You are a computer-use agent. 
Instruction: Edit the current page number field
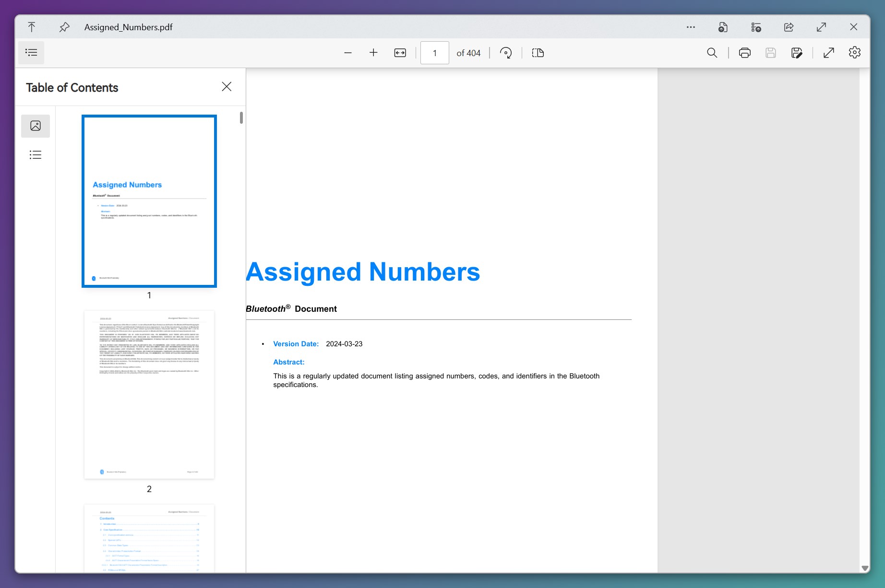[434, 53]
